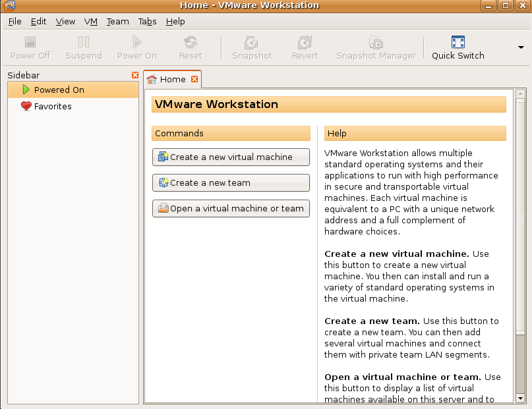
Task: Click the Help section header
Action: tap(415, 134)
